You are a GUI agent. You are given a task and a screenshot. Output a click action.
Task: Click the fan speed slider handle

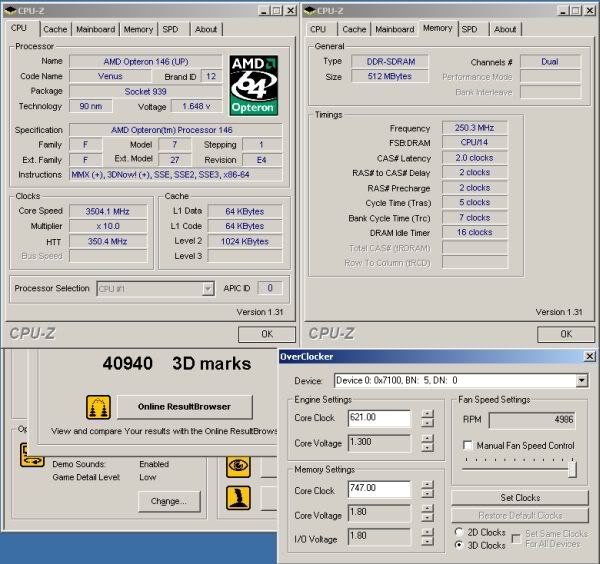tap(572, 468)
